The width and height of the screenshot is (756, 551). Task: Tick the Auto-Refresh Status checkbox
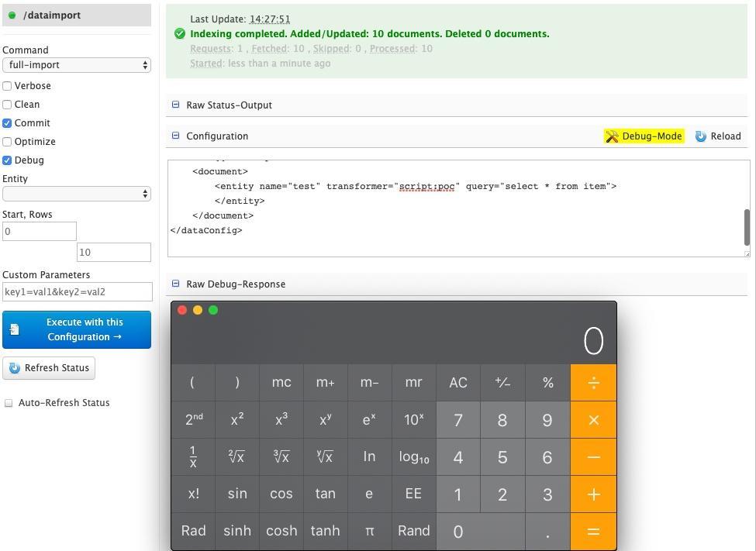(9, 403)
